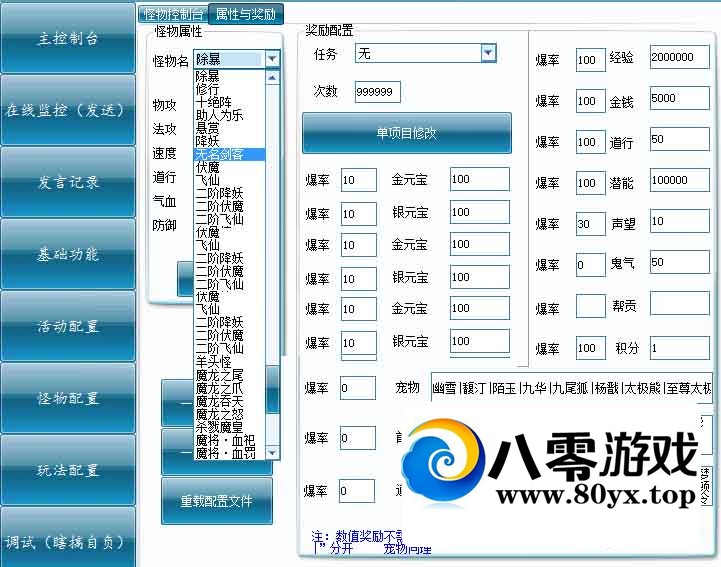The width and height of the screenshot is (721, 567).
Task: Click the 宠物 list field starting with 幽雪
Action: (x=572, y=389)
